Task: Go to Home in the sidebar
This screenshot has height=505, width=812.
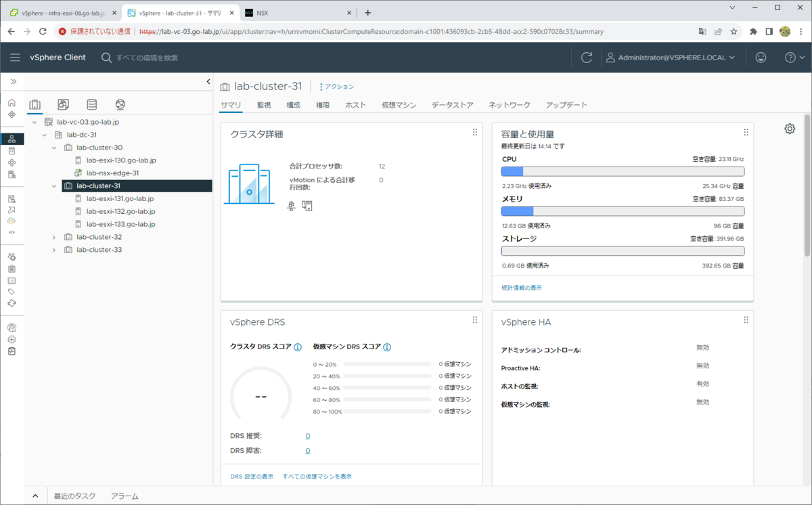Action: pyautogui.click(x=12, y=103)
